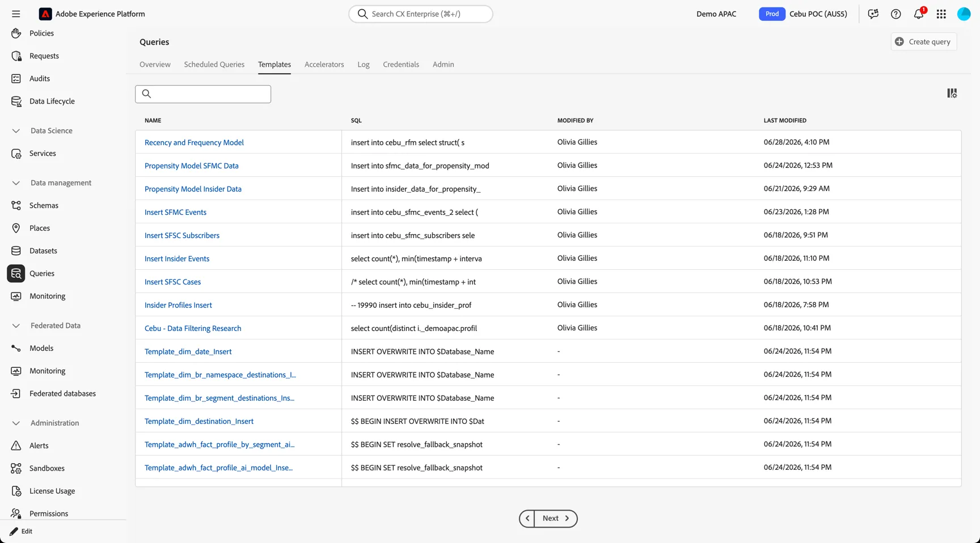Switch to the Overview tab

[x=155, y=65]
